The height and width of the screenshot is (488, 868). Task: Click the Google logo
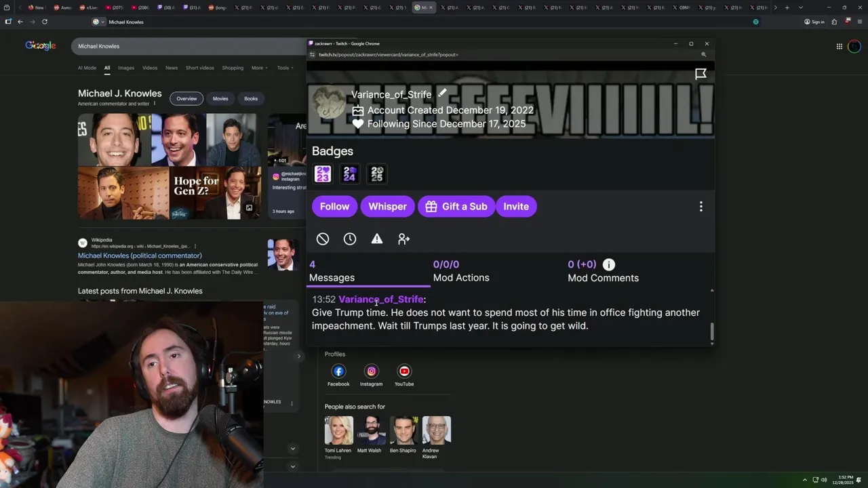tap(40, 45)
